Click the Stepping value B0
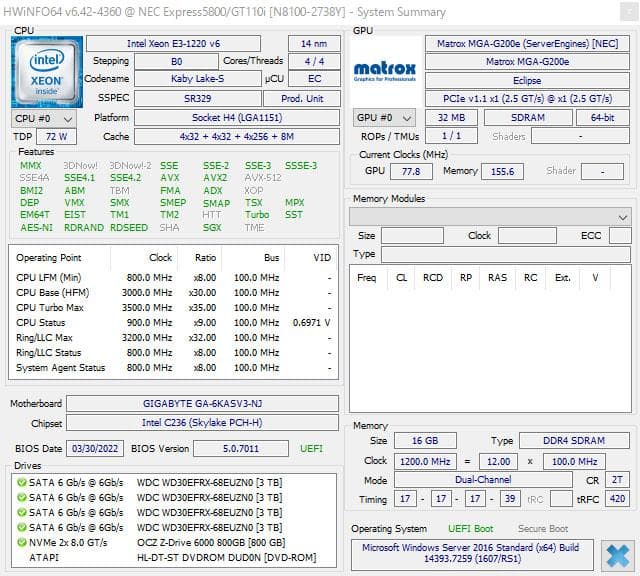The height and width of the screenshot is (576, 640). [x=176, y=62]
